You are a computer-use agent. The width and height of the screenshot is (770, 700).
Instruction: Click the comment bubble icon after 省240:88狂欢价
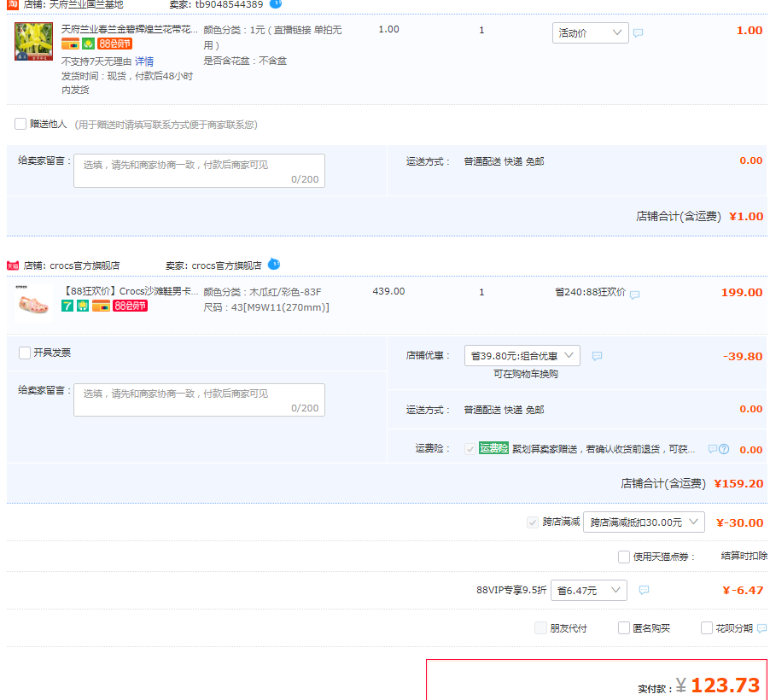pos(634,295)
